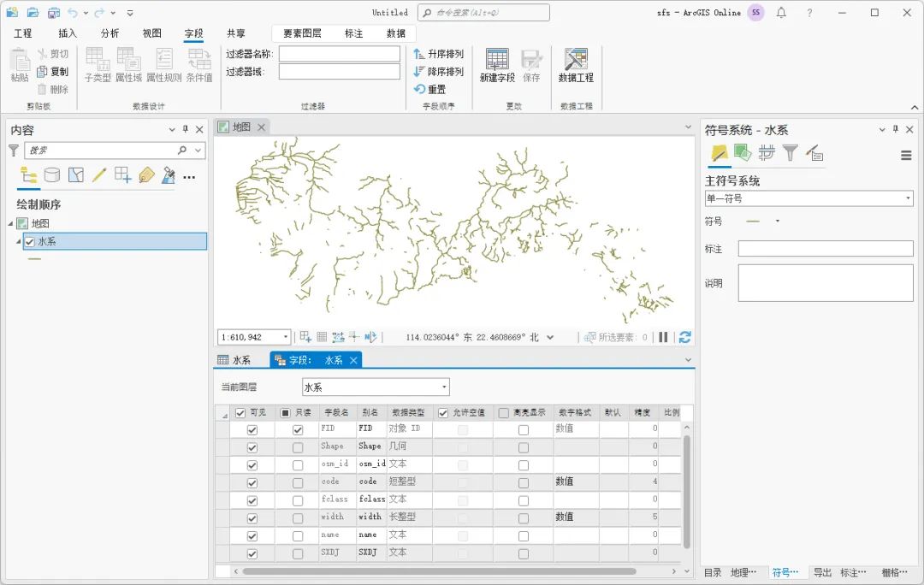Screen dimensions: 924x585
Task: Select the symbology primary symbol tab icon
Action: pyautogui.click(x=719, y=153)
